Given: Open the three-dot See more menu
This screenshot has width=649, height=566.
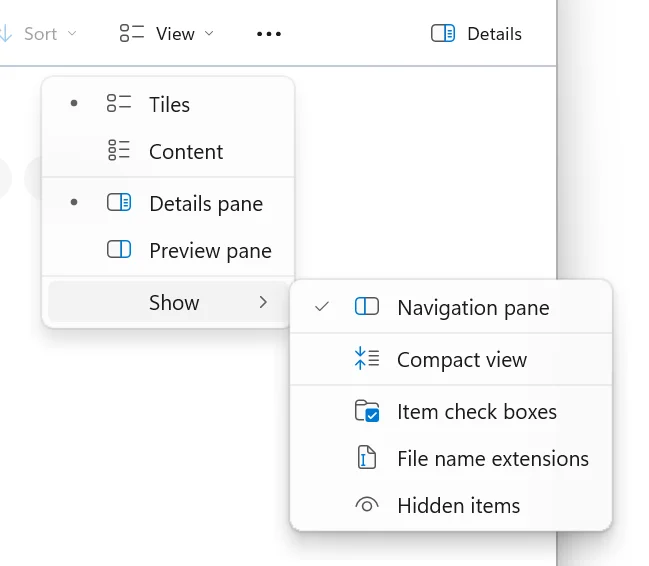Looking at the screenshot, I should [x=269, y=34].
